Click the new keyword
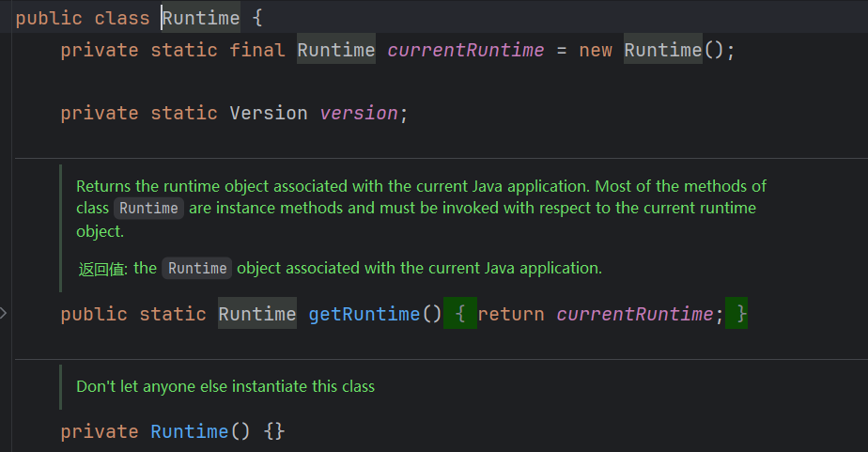The width and height of the screenshot is (868, 452). click(x=596, y=50)
